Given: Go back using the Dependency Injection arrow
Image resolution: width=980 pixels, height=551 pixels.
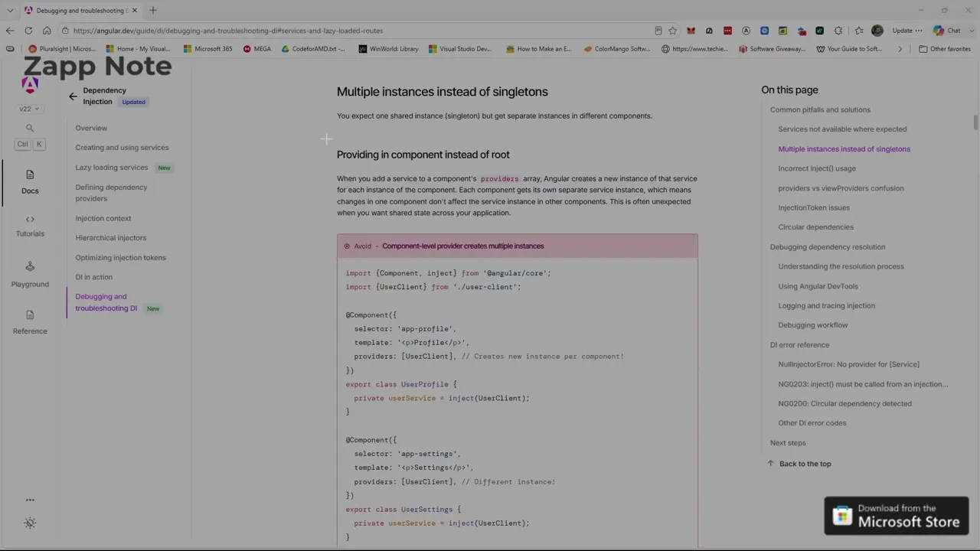Looking at the screenshot, I should (73, 96).
